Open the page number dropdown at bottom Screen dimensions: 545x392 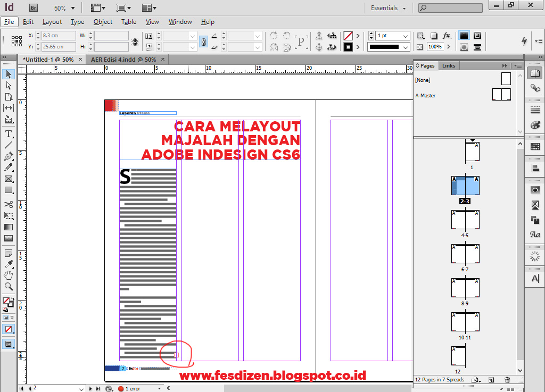(81, 389)
